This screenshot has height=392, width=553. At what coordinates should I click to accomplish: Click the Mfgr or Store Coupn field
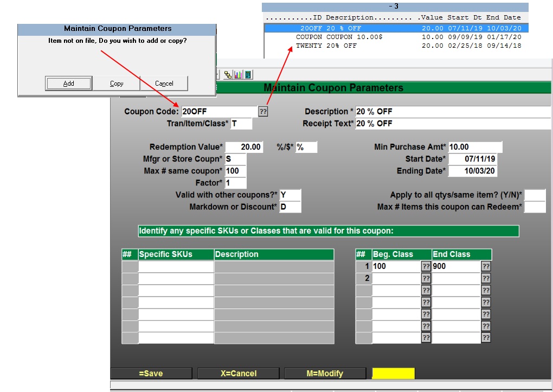[236, 159]
